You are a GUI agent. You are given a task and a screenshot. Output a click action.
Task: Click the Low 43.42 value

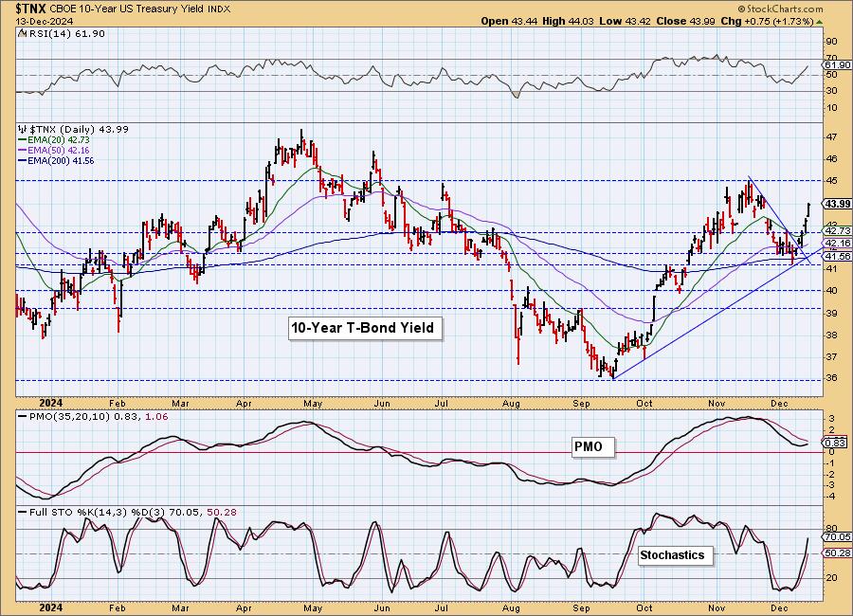626,21
